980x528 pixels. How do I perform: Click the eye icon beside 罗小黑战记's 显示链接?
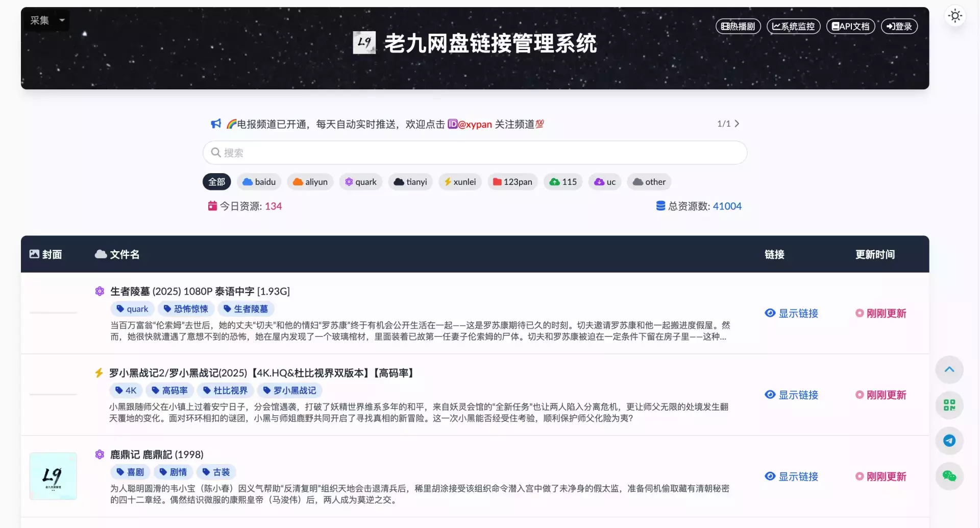(770, 394)
